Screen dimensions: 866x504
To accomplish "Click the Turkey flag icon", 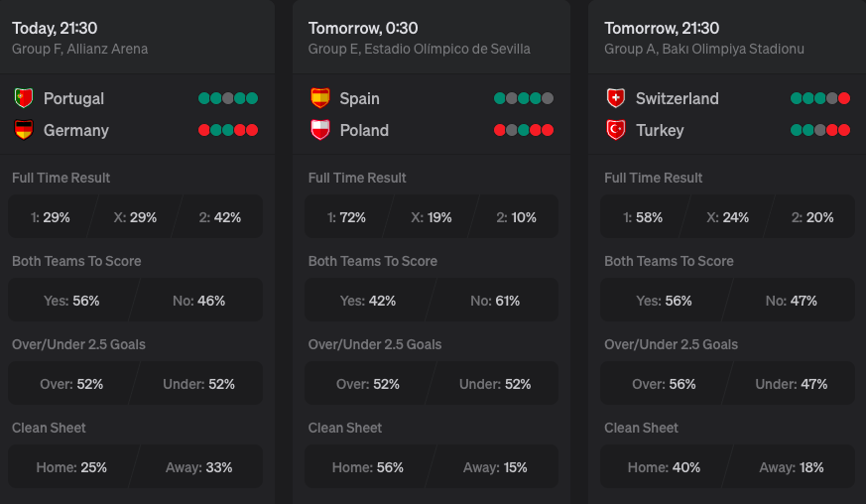I will 616,130.
